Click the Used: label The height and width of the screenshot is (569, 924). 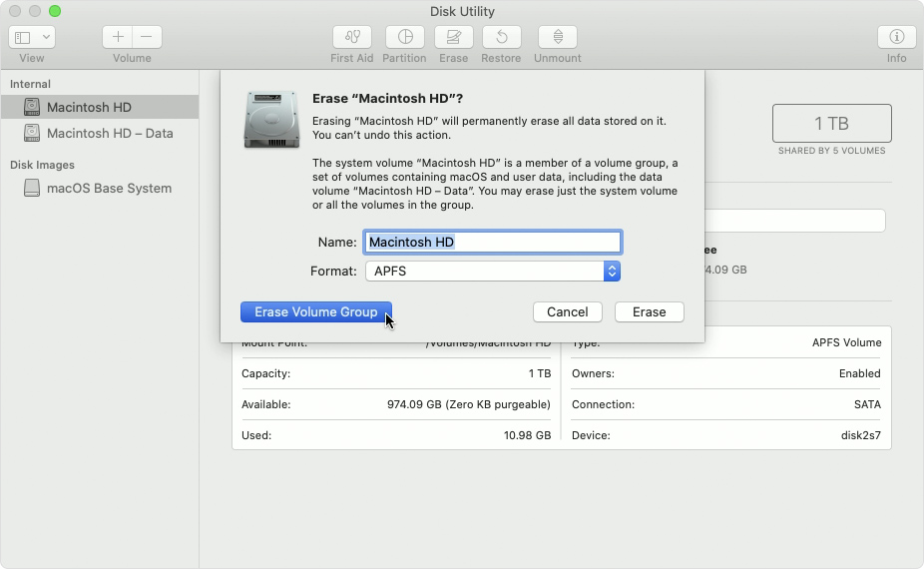pos(256,435)
